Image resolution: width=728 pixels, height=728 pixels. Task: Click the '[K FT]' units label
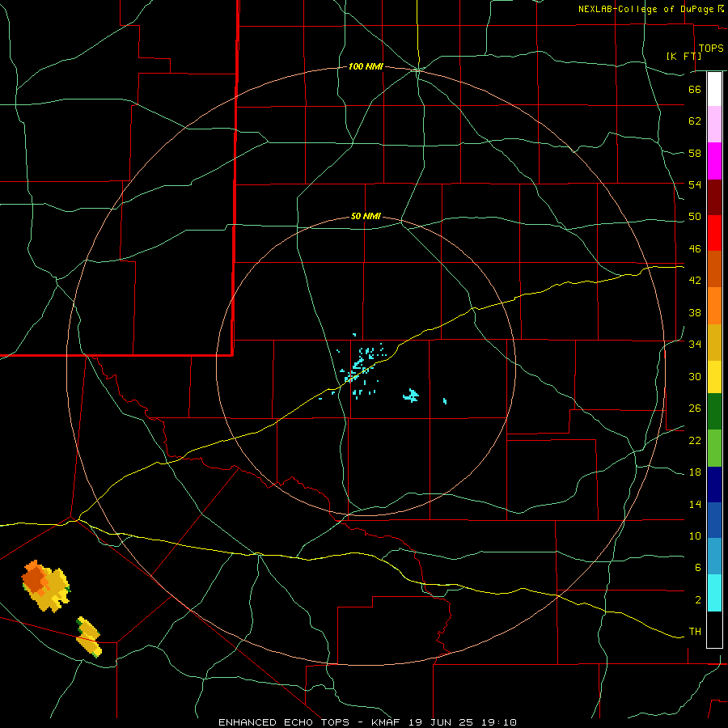684,56
